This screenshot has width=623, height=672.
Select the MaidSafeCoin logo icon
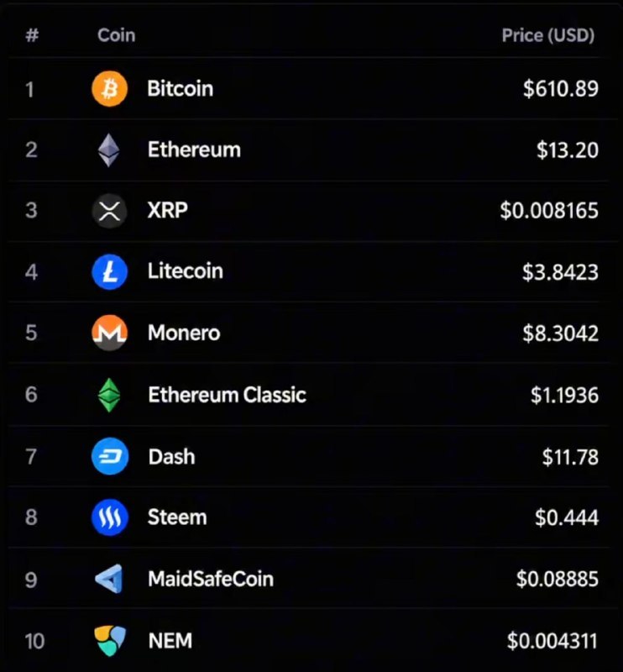[x=109, y=579]
